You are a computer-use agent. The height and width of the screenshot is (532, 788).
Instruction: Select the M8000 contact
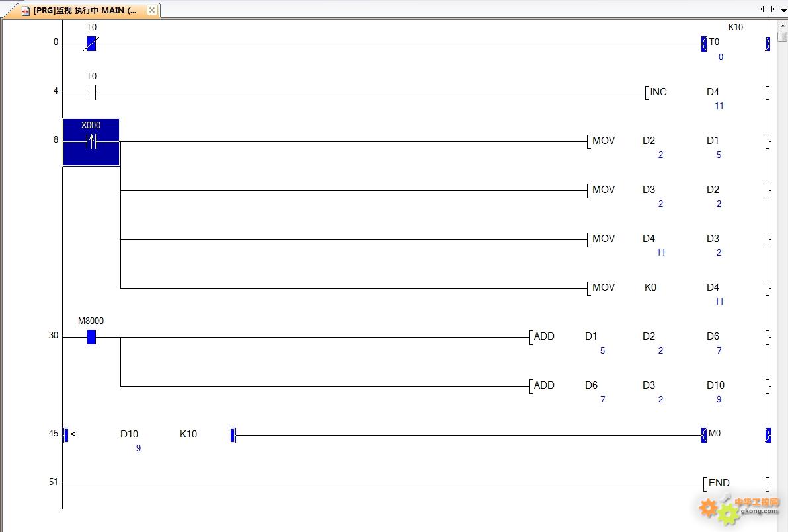(x=91, y=336)
